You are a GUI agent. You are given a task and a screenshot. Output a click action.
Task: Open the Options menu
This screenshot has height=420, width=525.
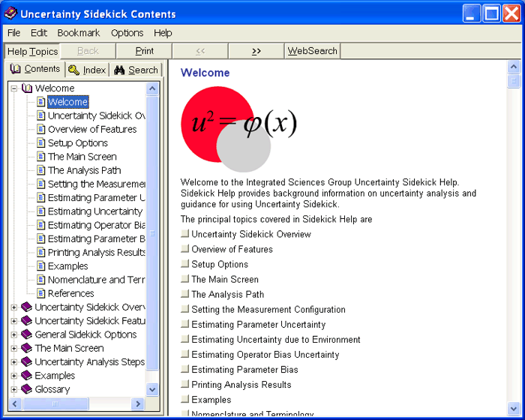pyautogui.click(x=127, y=33)
